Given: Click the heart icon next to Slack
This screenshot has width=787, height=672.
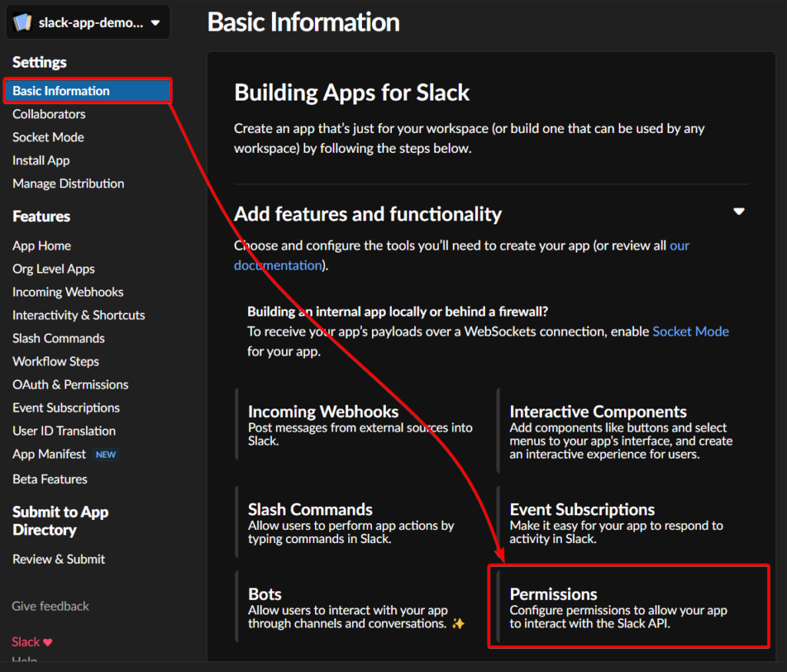Looking at the screenshot, I should coord(48,641).
